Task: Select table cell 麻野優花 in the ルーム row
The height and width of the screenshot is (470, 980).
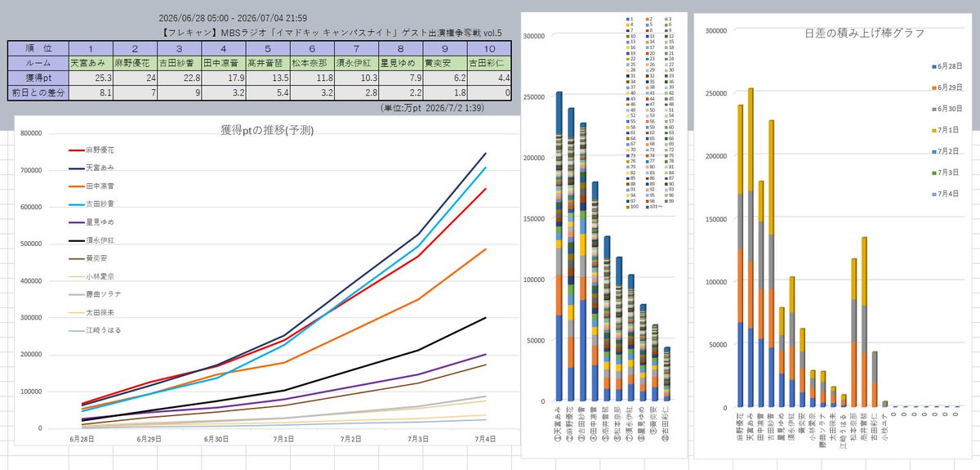Action: coord(134,62)
